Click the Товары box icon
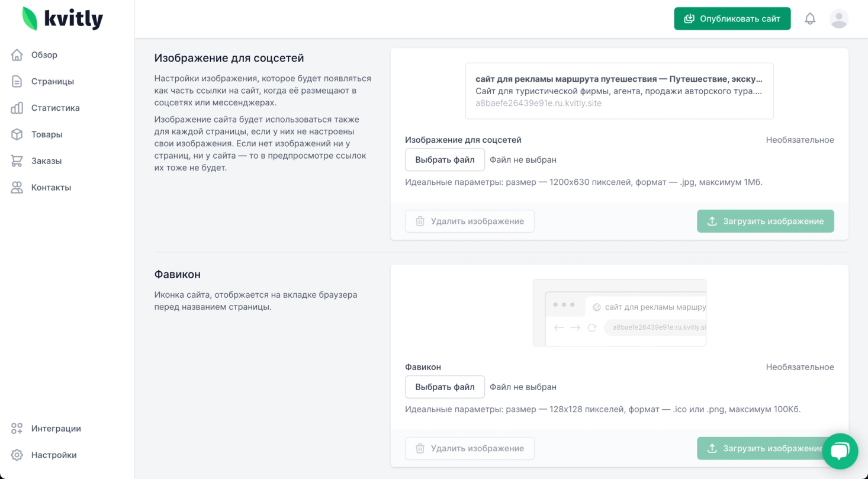The height and width of the screenshot is (479, 868). click(17, 134)
